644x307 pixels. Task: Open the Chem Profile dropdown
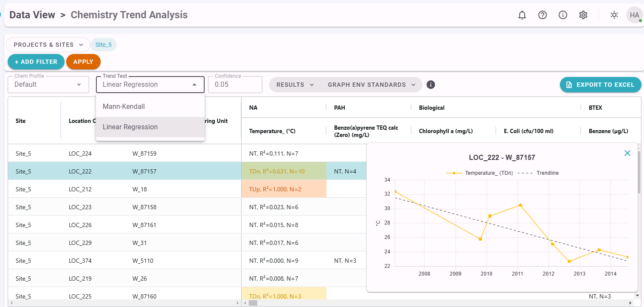point(48,85)
